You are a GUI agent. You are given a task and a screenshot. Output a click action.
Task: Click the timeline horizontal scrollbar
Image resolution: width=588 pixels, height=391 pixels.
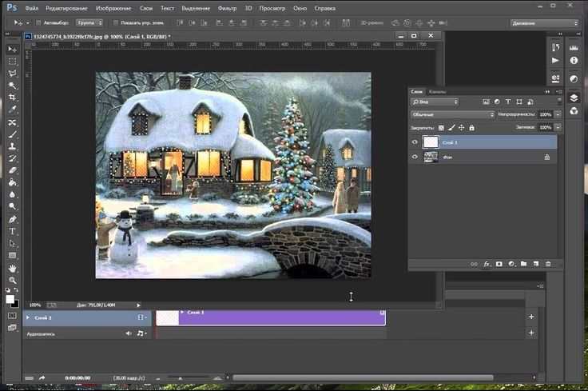pos(363,378)
